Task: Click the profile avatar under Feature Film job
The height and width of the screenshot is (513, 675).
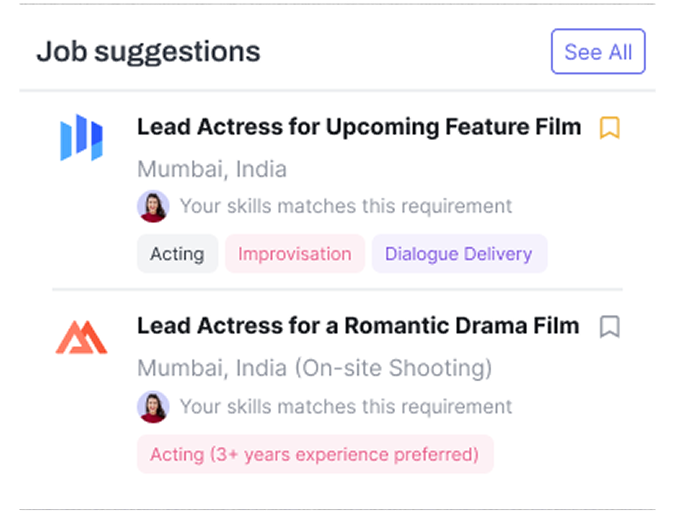Action: [153, 207]
